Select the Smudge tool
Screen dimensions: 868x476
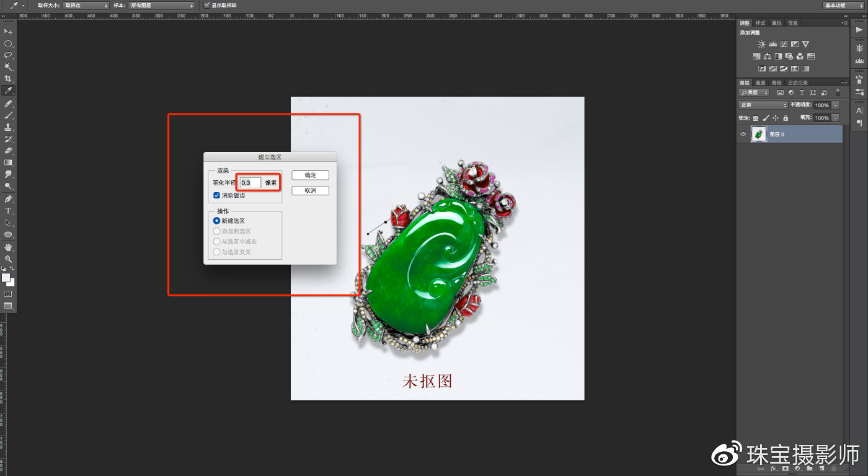click(8, 174)
